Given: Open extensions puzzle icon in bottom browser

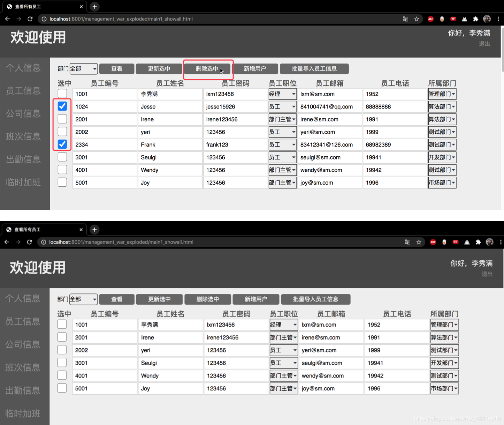Looking at the screenshot, I should [x=478, y=242].
